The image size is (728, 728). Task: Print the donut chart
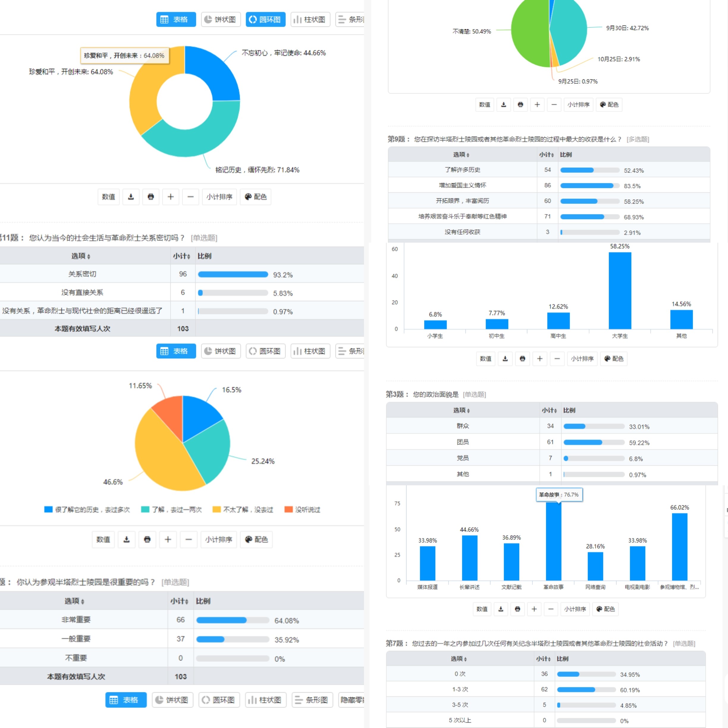(x=151, y=197)
